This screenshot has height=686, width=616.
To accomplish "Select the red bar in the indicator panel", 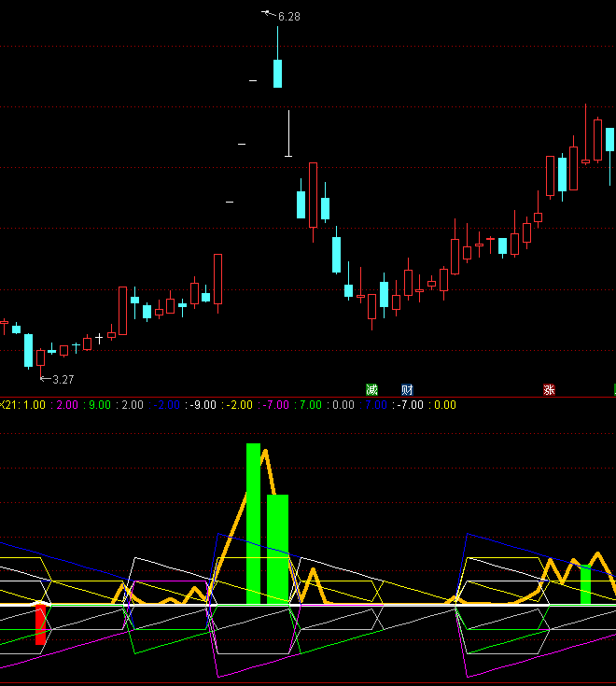I will click(40, 624).
